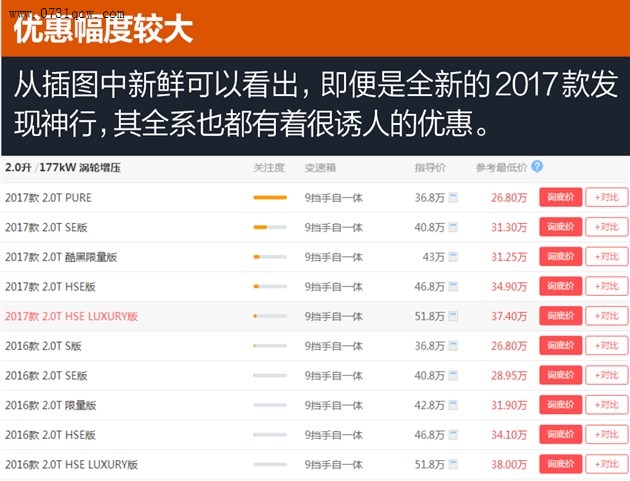The width and height of the screenshot is (630, 481).
Task: Click the 31.30万 lowest price
Action: point(509,227)
